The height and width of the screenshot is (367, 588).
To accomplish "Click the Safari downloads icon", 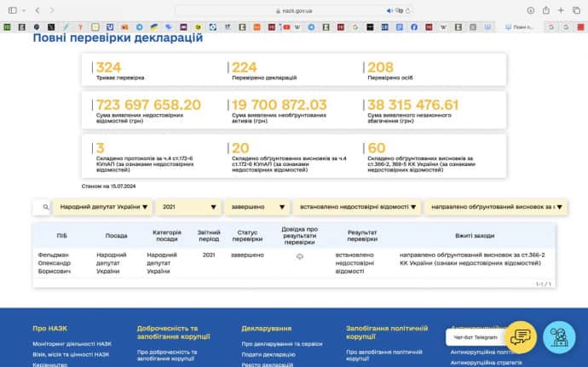I will tap(531, 10).
